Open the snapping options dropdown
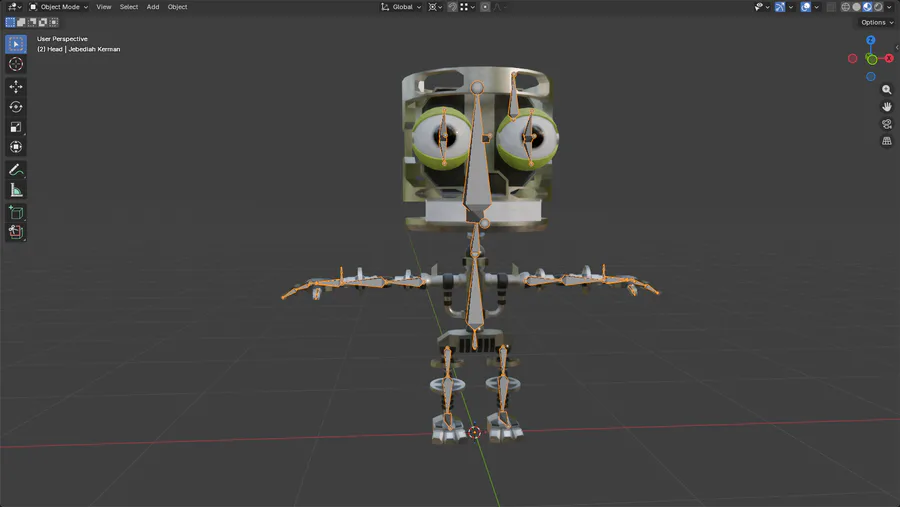 pyautogui.click(x=467, y=7)
